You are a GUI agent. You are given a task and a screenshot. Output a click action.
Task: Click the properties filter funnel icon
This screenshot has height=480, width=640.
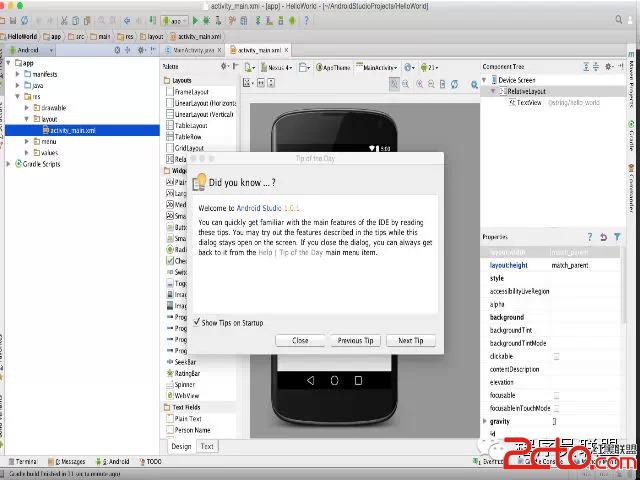615,237
